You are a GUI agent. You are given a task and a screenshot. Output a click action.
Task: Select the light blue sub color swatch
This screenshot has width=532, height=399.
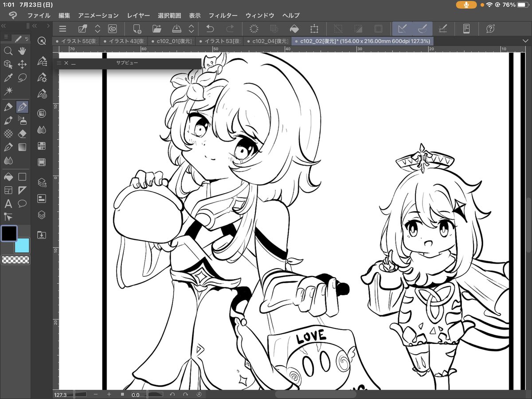click(22, 245)
